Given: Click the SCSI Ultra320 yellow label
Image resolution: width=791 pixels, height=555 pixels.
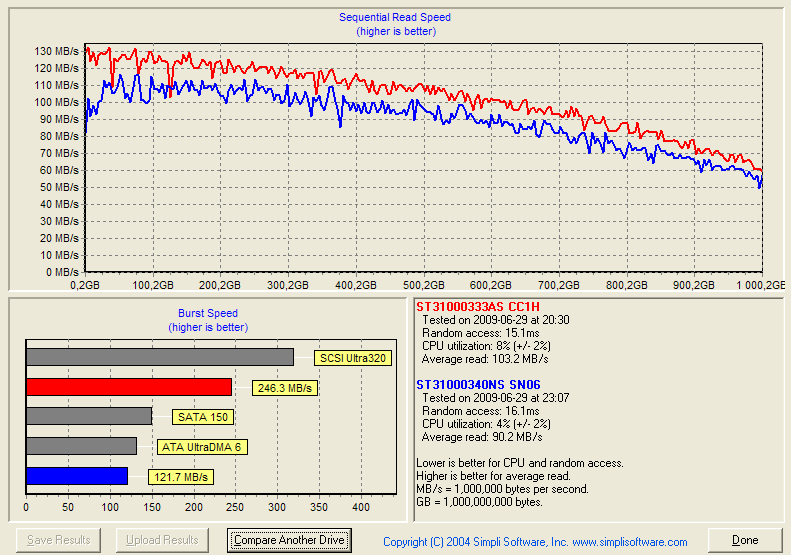Looking at the screenshot, I should [x=351, y=358].
